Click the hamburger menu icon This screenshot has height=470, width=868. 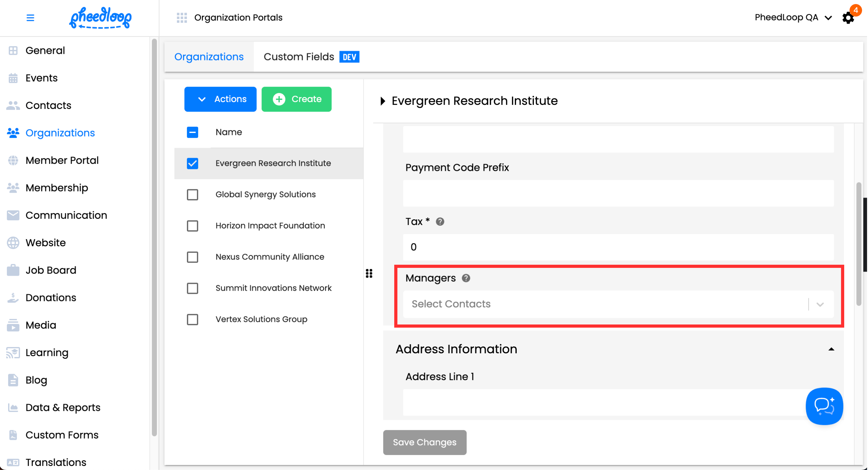pos(30,18)
